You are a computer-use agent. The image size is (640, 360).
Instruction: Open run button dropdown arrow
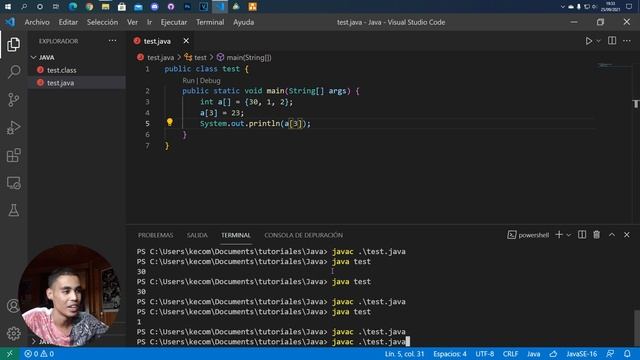coord(598,41)
